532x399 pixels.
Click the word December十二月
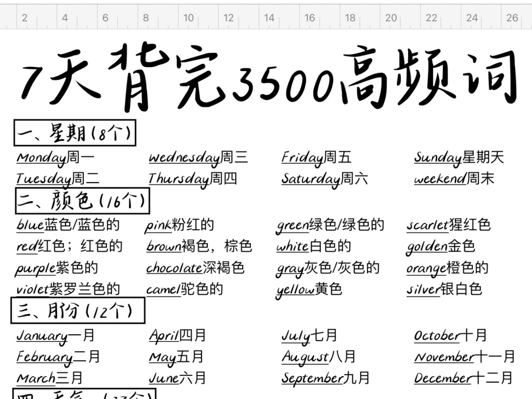pos(463,378)
